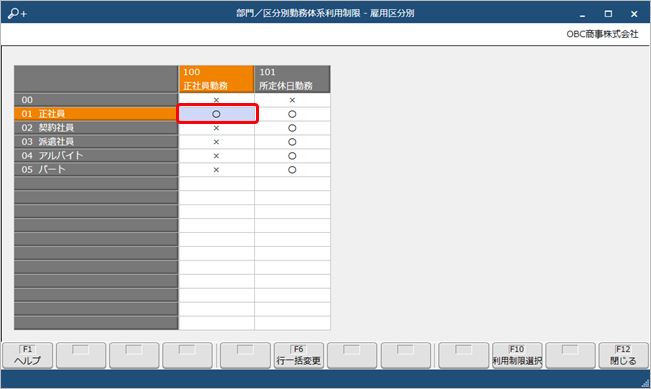
Task: Select row 03 派遣社員
Action: (x=96, y=142)
